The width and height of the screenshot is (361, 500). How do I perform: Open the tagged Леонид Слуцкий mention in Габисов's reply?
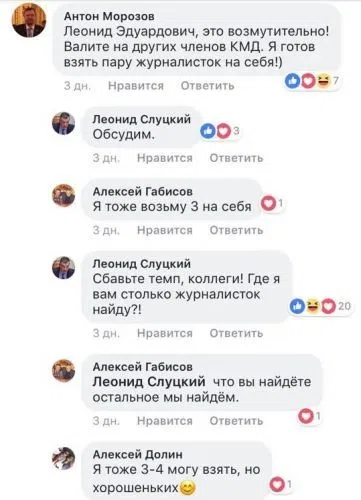click(x=149, y=382)
